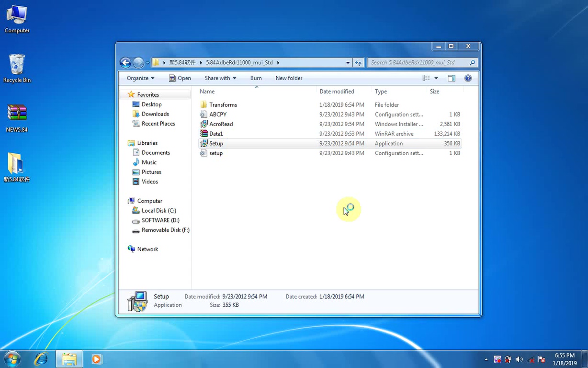Viewport: 588px width, 368px height.
Task: Show the preview pane toggle icon
Action: [x=451, y=78]
